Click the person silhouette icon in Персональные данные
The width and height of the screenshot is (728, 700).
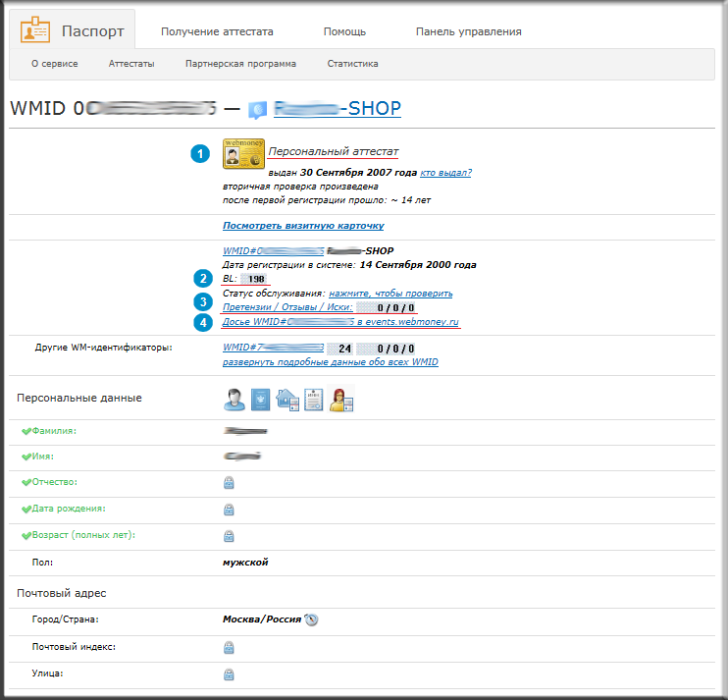[234, 400]
